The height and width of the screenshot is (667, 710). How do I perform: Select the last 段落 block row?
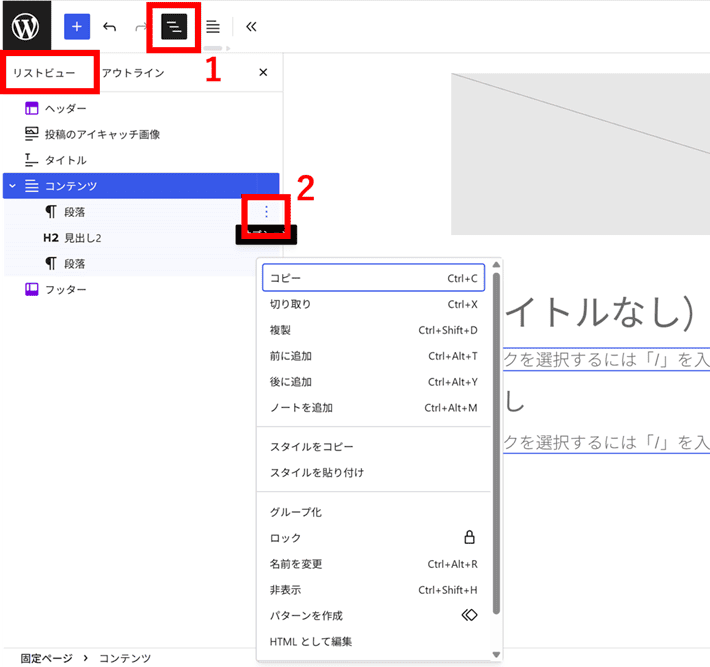pyautogui.click(x=141, y=264)
